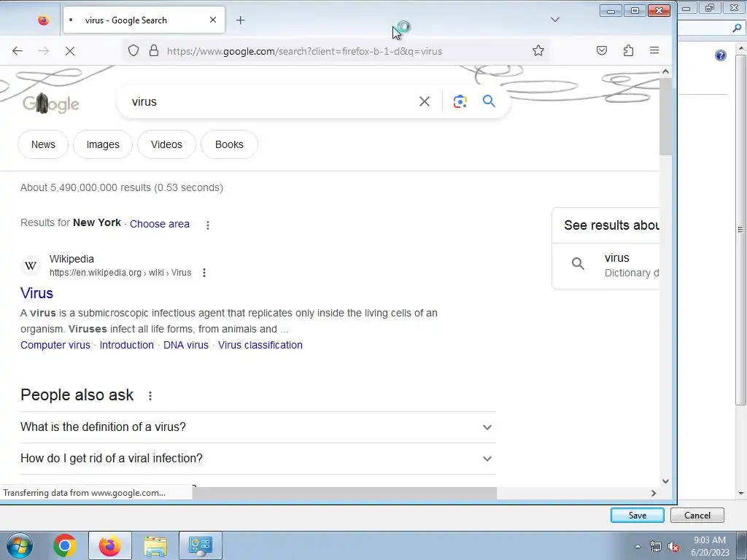Image resolution: width=747 pixels, height=560 pixels.
Task: Click the address bar URL
Action: [304, 51]
